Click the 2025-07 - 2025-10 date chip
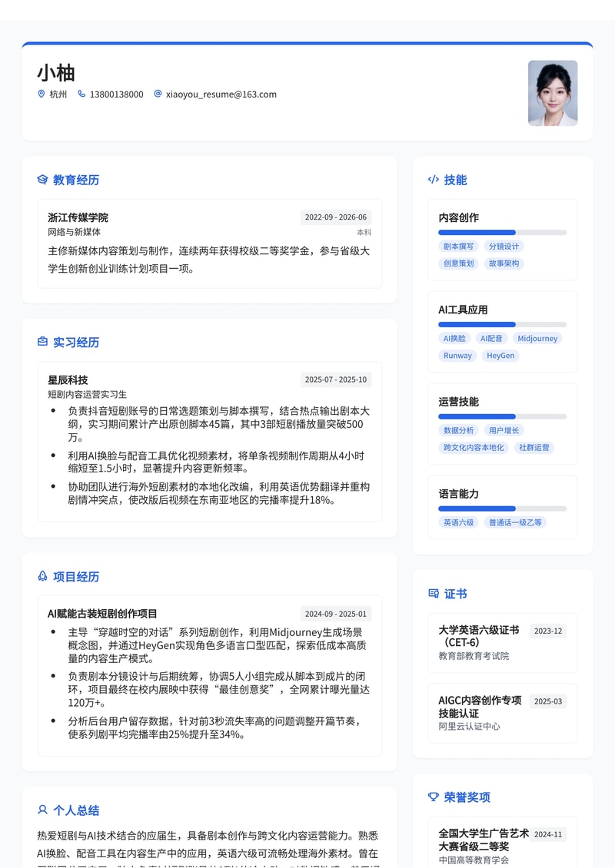Image resolution: width=615 pixels, height=868 pixels. coord(335,379)
